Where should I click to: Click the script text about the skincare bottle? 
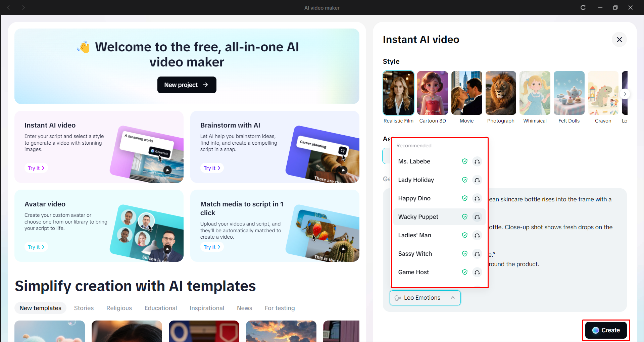[x=550, y=199]
